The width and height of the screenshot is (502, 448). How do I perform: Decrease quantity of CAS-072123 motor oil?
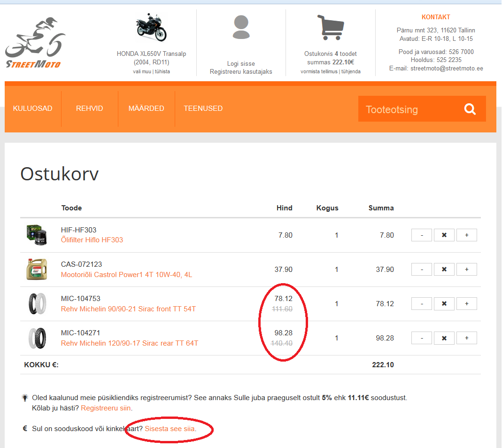[x=422, y=269]
